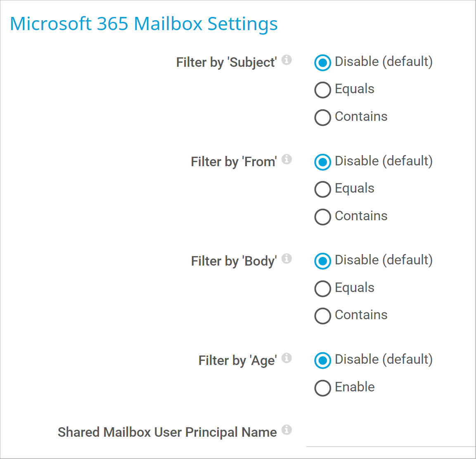Viewport: 476px width, 459px height.
Task: Select Equals for Filter by 'From'
Action: [x=323, y=189]
